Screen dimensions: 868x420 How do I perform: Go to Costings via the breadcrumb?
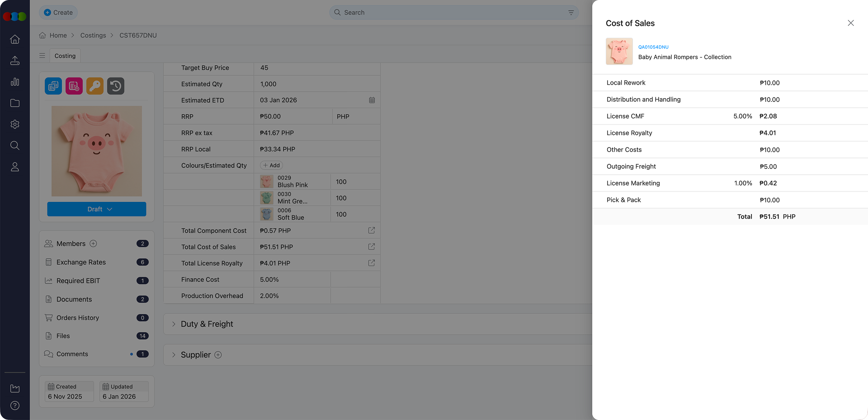tap(93, 35)
